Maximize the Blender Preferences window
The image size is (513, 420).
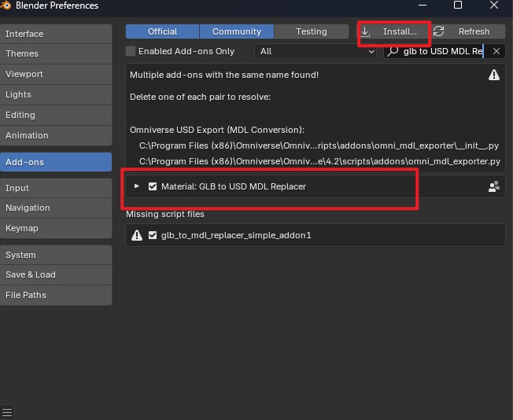click(458, 6)
